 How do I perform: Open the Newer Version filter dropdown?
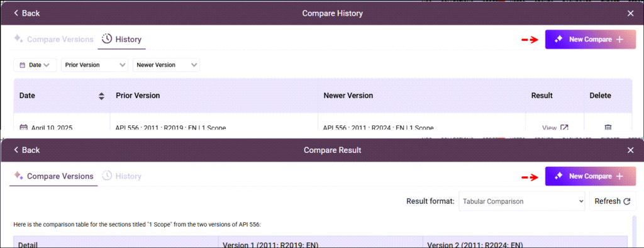[166, 65]
